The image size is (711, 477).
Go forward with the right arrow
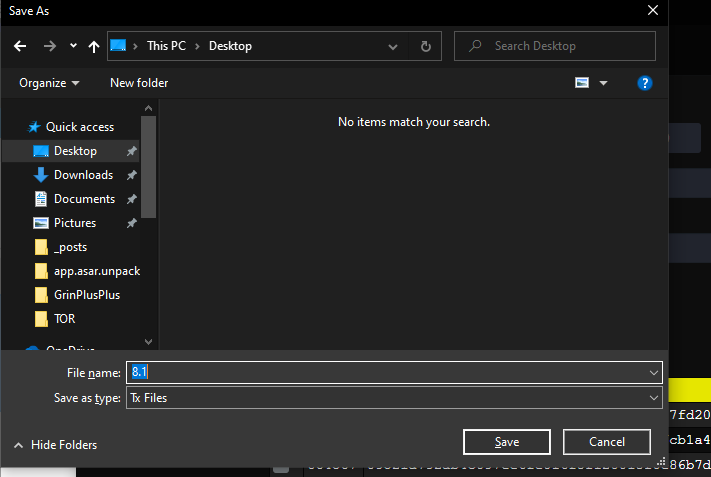tap(50, 46)
